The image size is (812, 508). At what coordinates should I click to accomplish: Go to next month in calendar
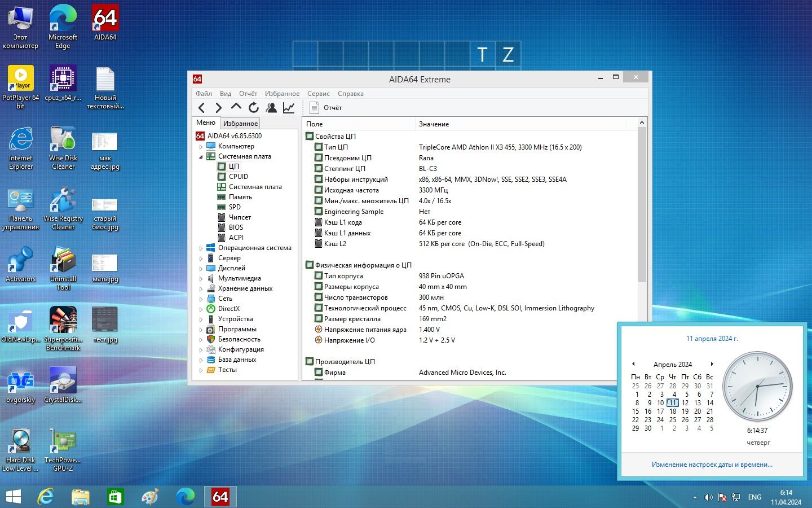pyautogui.click(x=712, y=364)
